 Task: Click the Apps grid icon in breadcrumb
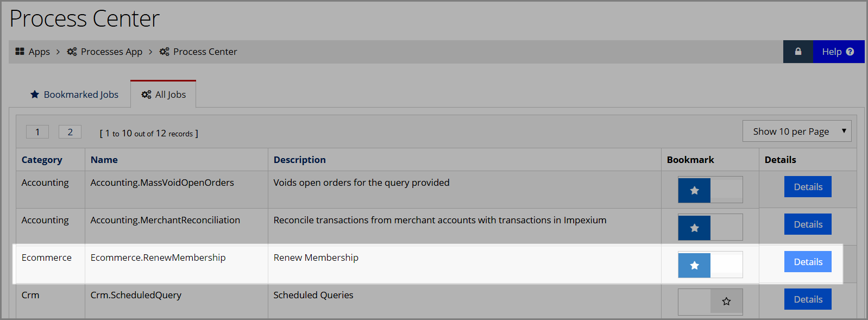point(20,52)
